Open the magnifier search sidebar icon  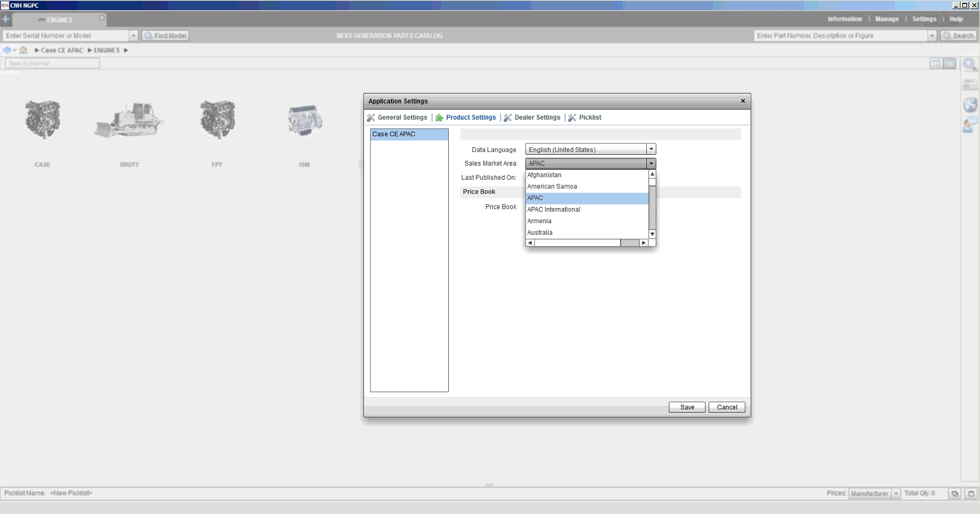pos(970,65)
